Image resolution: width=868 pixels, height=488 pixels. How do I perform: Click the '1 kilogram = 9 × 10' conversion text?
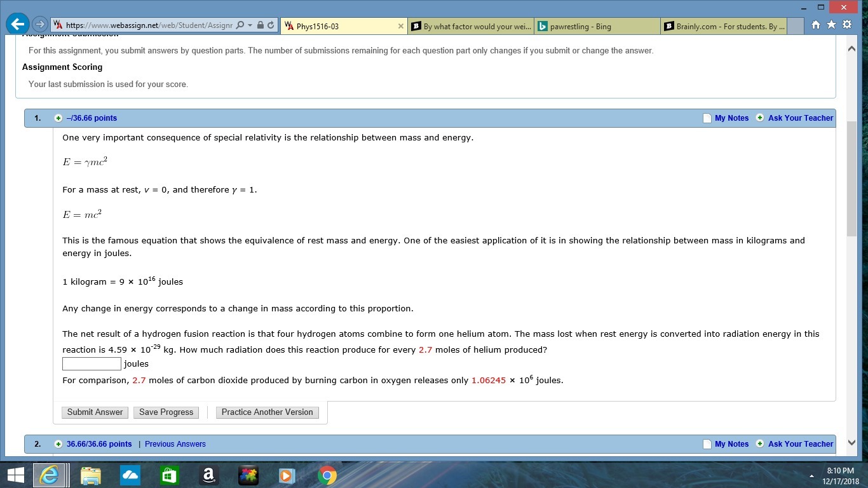coord(123,281)
